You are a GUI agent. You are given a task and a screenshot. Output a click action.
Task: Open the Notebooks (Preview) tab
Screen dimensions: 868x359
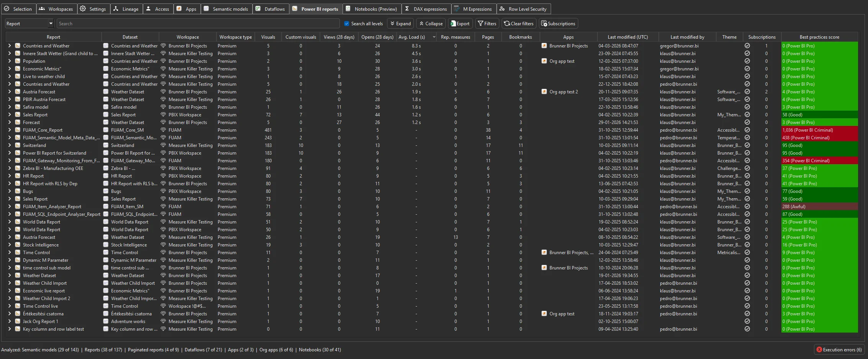(x=372, y=9)
